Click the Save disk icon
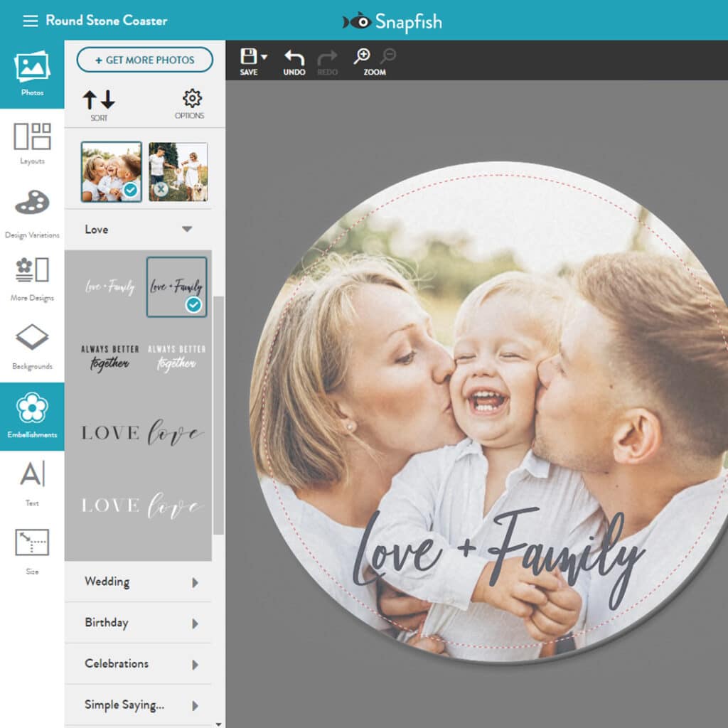Viewport: 728px width, 728px height. click(249, 58)
